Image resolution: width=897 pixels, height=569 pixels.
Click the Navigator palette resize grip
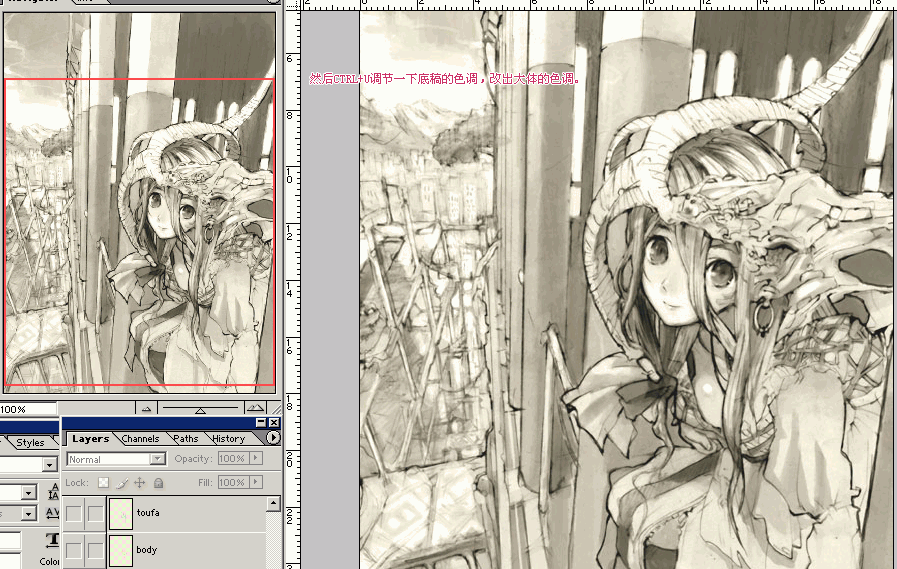point(277,409)
